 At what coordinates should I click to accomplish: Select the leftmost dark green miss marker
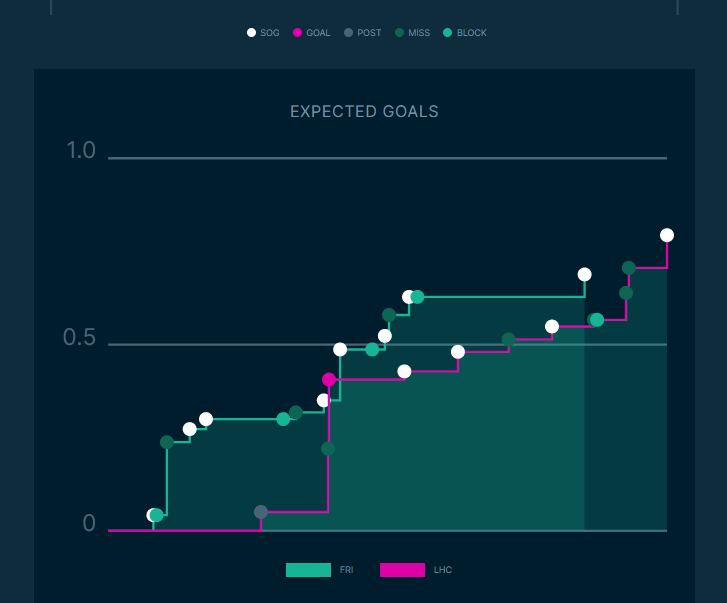click(167, 442)
